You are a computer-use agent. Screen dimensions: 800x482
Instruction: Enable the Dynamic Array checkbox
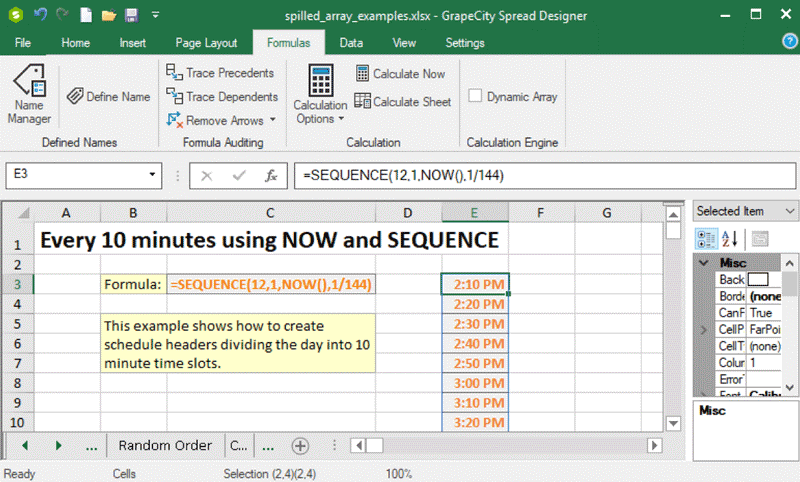[x=476, y=97]
